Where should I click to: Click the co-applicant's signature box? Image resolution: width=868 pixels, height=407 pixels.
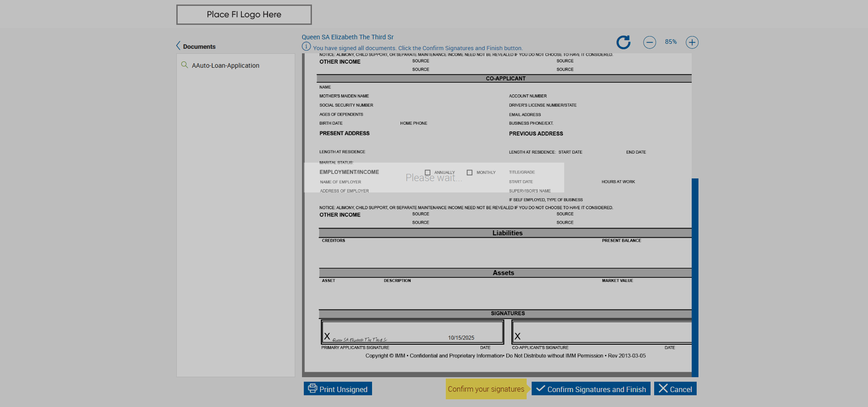[x=602, y=332]
